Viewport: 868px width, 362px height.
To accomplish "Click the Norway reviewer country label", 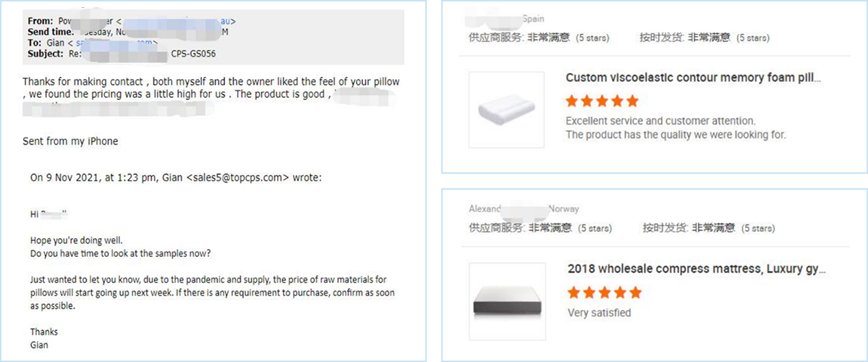I will pyautogui.click(x=563, y=209).
